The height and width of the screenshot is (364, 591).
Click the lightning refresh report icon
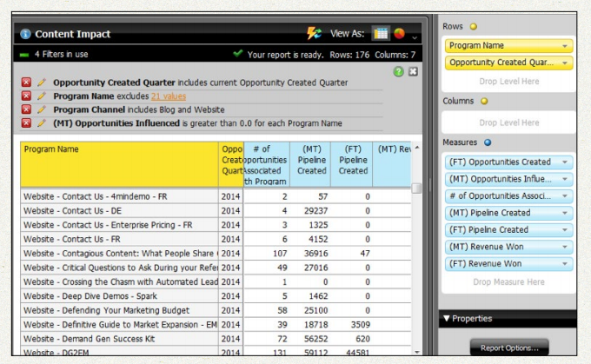[x=314, y=34]
